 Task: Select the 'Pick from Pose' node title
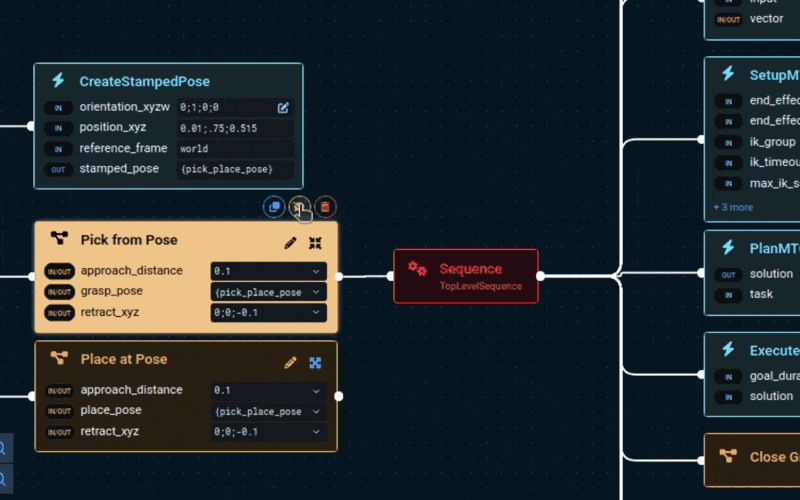(x=129, y=240)
